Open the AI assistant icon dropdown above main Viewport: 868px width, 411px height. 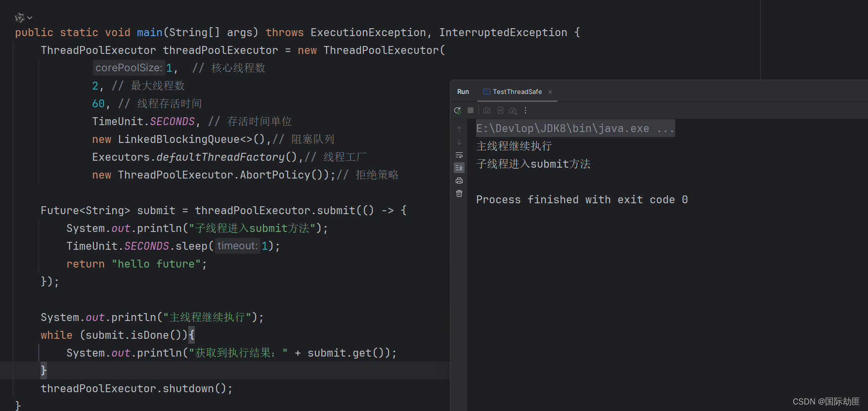point(23,18)
